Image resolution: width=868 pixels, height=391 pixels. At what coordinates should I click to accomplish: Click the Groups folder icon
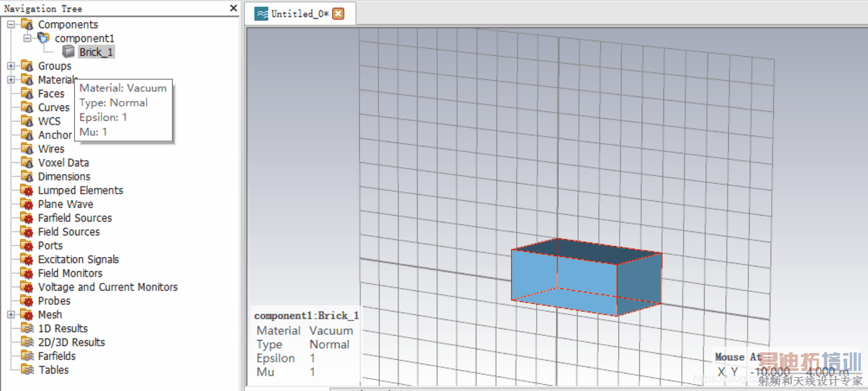27,66
